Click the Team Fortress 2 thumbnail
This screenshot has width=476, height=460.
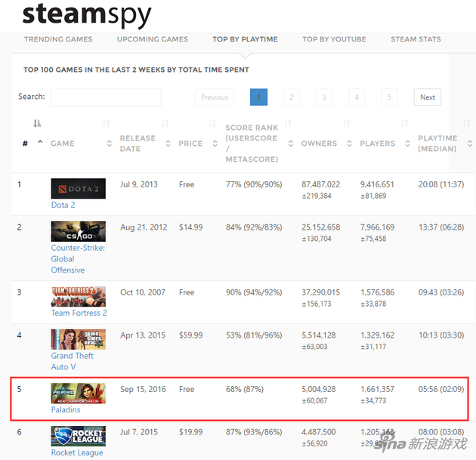point(79,296)
